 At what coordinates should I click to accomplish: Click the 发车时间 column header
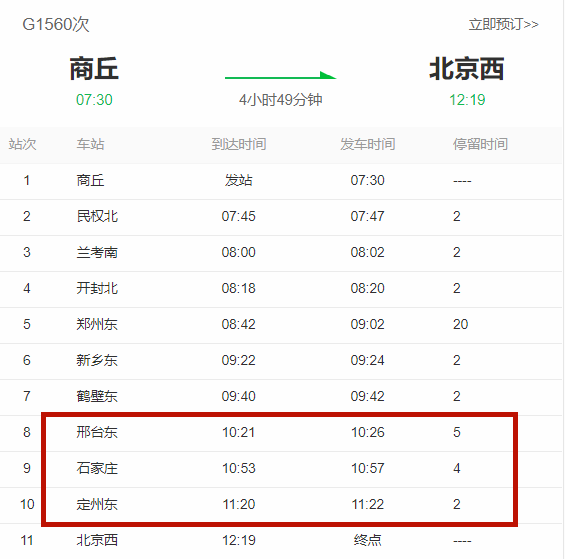pyautogui.click(x=367, y=144)
